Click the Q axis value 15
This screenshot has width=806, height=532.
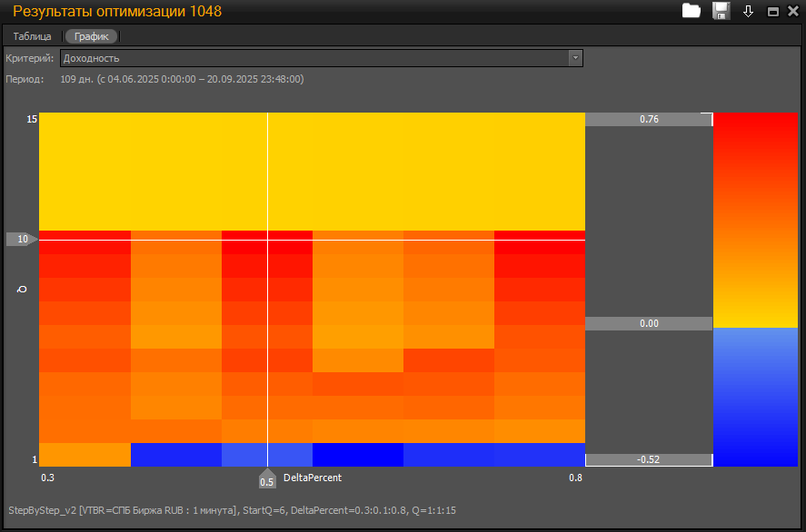pos(32,119)
